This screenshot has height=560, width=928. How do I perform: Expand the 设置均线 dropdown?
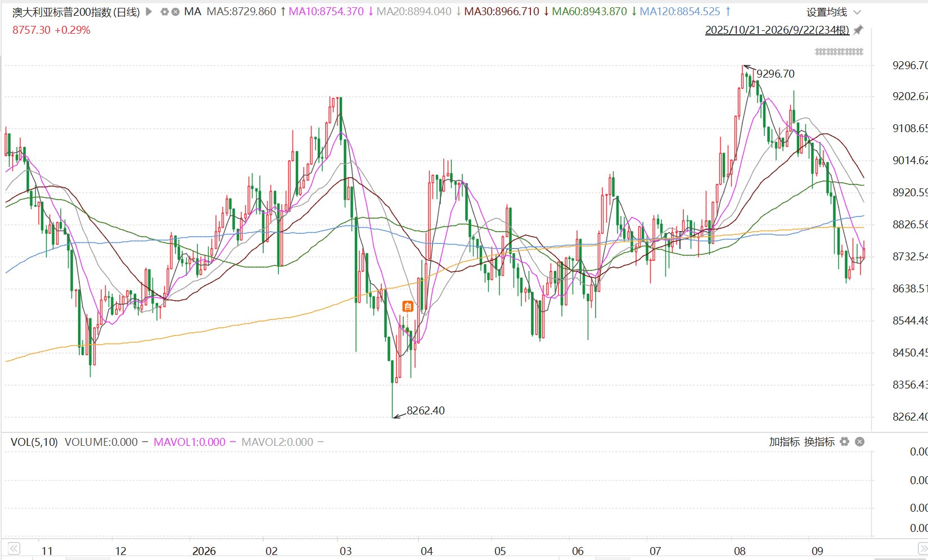coord(857,12)
